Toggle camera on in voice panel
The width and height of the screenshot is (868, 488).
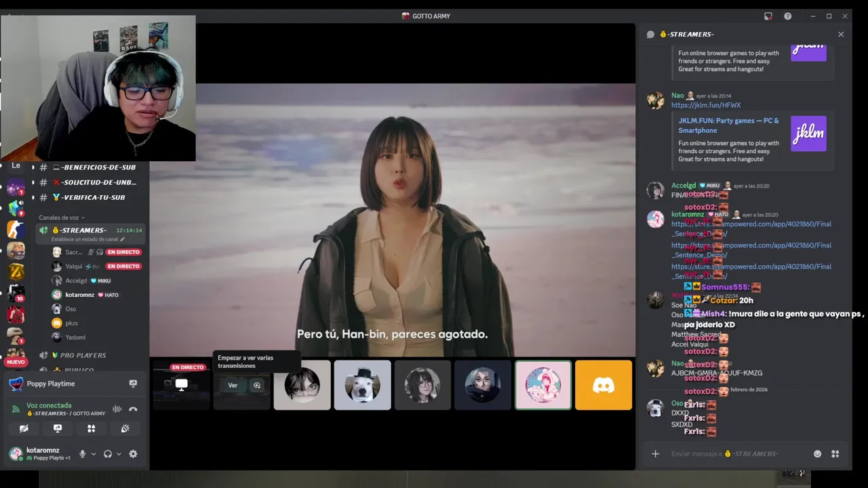(24, 428)
